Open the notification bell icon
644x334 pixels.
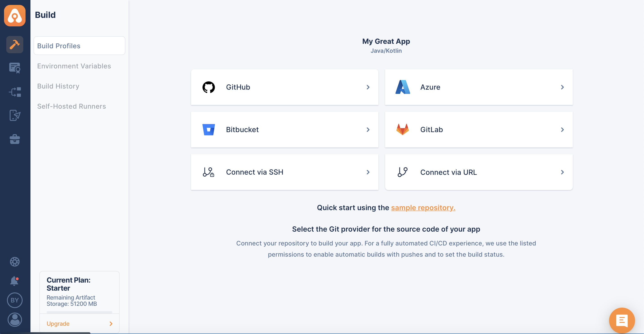15,281
